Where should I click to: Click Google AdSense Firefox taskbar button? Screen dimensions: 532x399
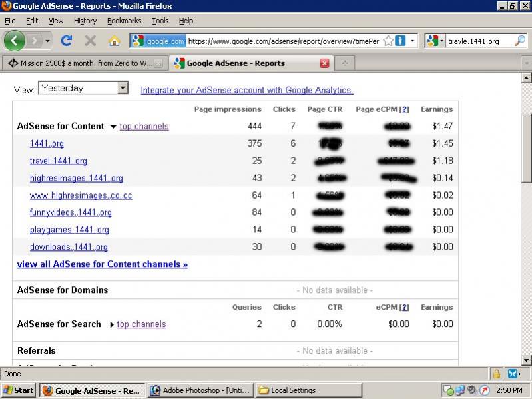click(x=93, y=390)
